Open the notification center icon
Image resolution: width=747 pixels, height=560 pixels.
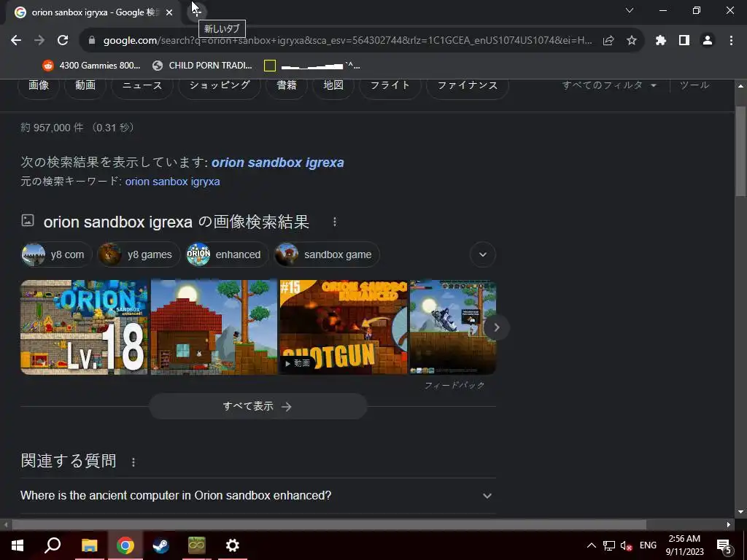(x=724, y=546)
